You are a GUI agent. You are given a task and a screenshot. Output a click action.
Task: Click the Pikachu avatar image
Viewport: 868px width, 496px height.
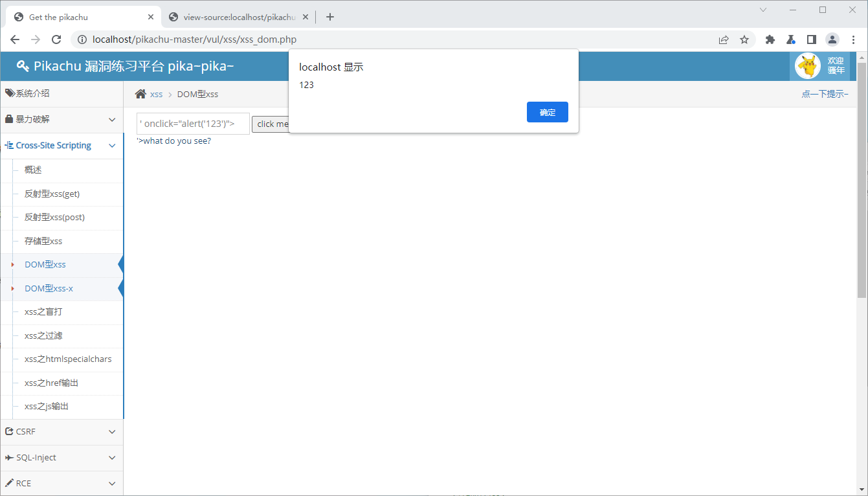point(808,66)
